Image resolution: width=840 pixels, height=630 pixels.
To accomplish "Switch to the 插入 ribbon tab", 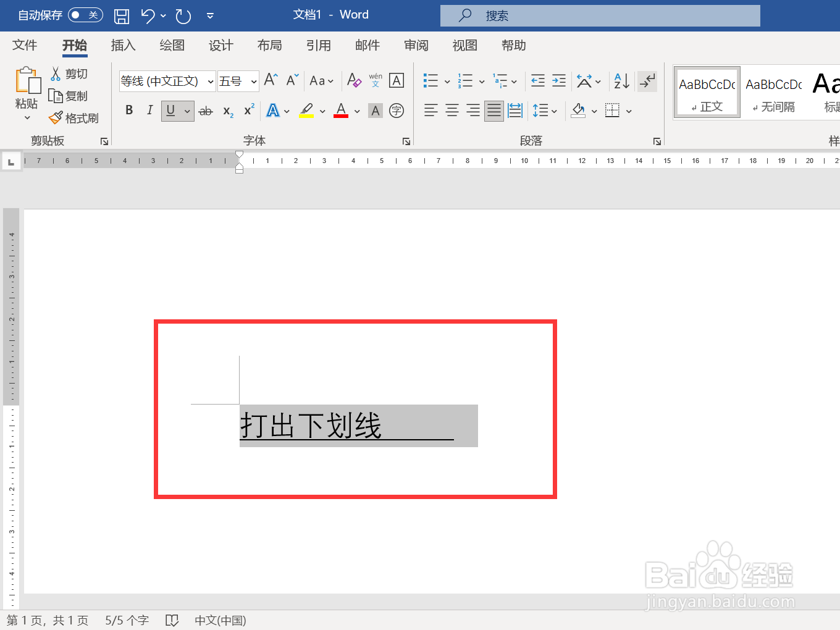I will click(x=123, y=45).
